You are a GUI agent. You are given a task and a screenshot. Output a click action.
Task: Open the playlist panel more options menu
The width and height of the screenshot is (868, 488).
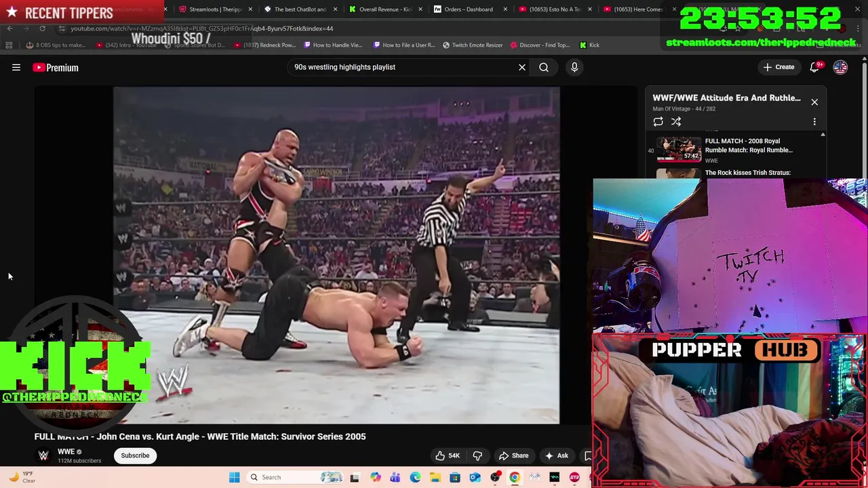tap(814, 122)
